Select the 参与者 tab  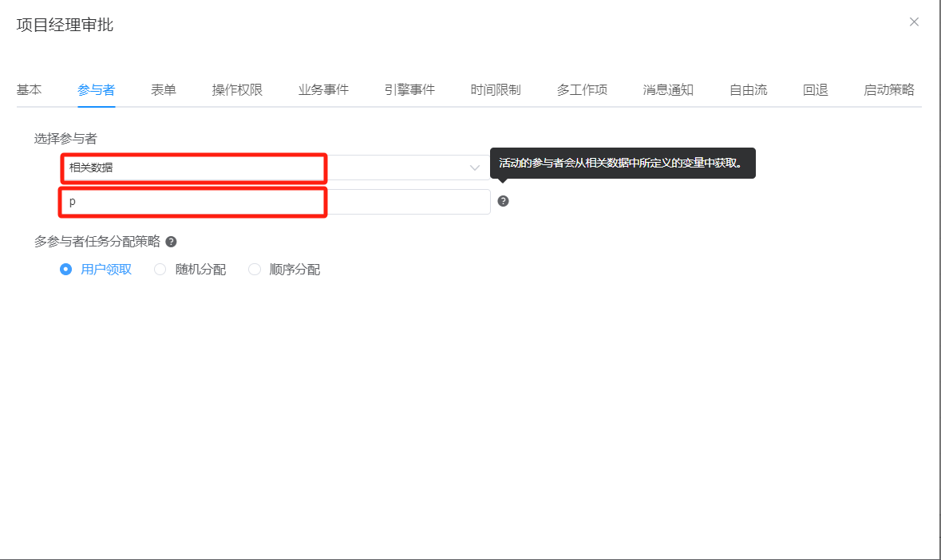pyautogui.click(x=97, y=89)
